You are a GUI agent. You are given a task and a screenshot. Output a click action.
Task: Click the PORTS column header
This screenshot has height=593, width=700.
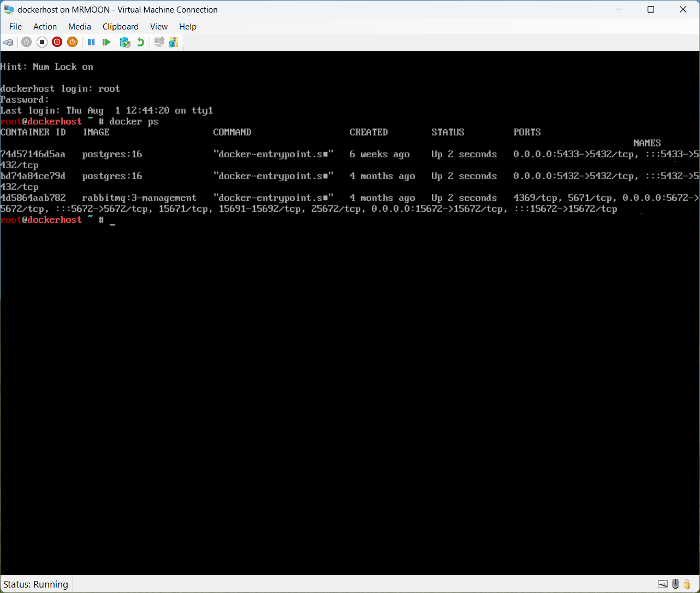(x=527, y=132)
